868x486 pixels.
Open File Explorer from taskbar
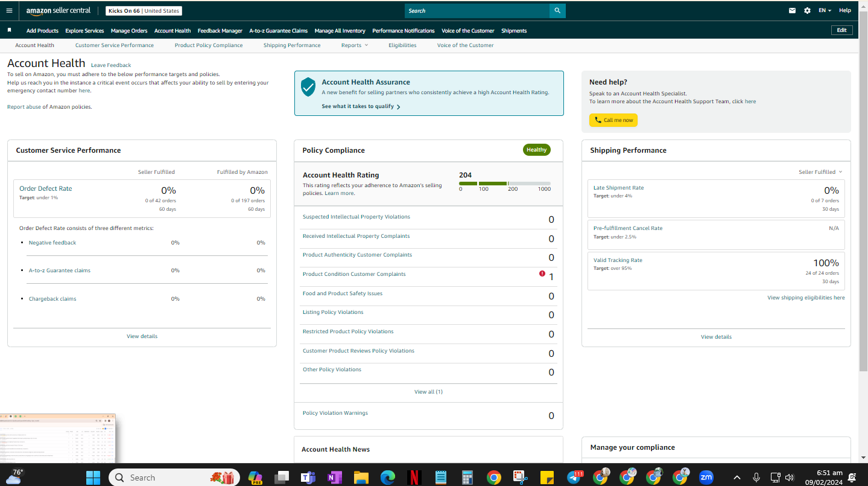[x=361, y=478]
